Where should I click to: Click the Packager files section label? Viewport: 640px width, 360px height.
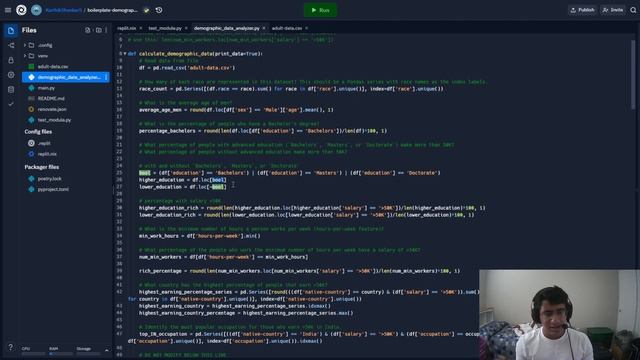[x=42, y=167]
